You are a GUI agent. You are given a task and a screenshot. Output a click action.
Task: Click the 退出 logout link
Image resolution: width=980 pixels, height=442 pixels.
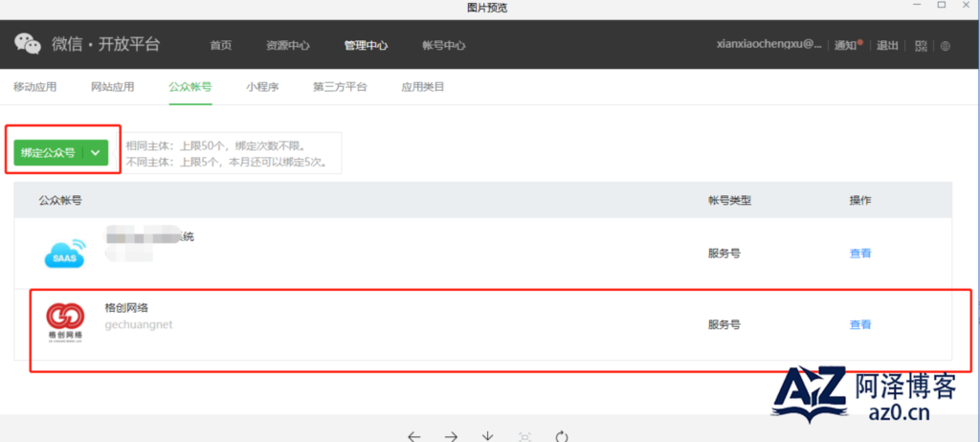tap(887, 46)
